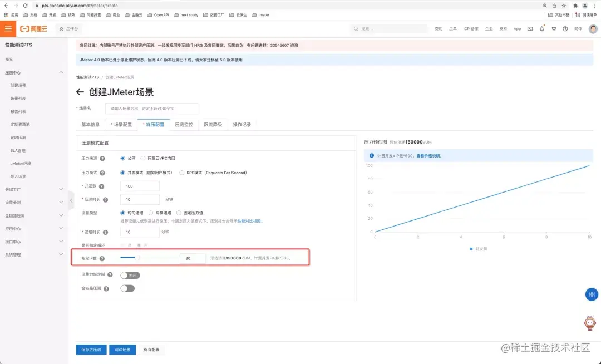Open 场景列表 in the sidebar
This screenshot has height=364, width=601.
18,99
